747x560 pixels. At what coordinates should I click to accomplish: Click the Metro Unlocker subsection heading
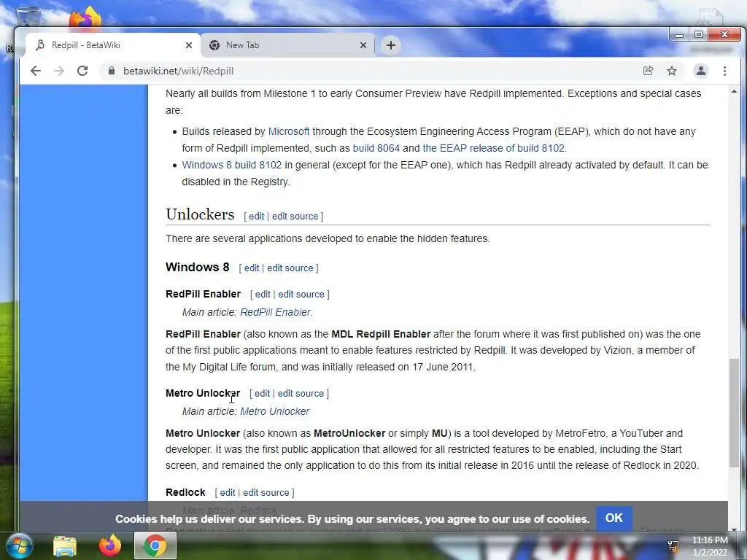(x=203, y=393)
